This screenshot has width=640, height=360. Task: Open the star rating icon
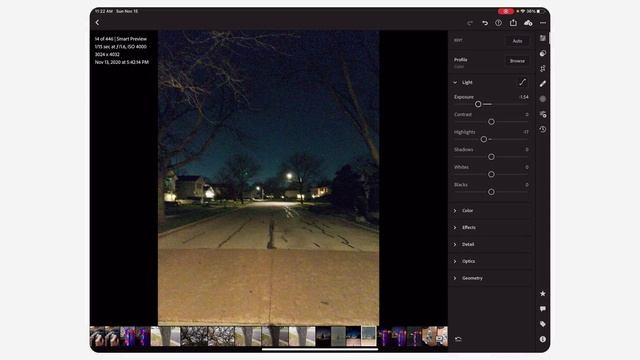pyautogui.click(x=542, y=293)
